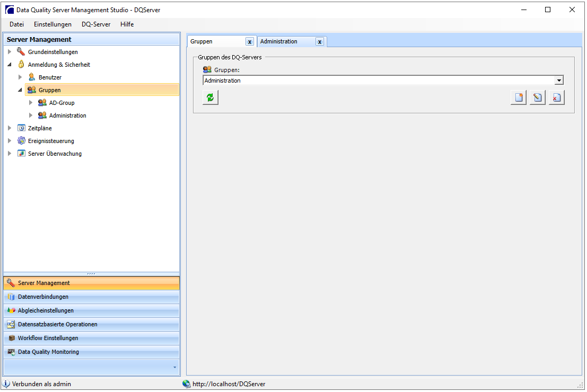Expand the Grundeinstellungen tree node
The height and width of the screenshot is (392, 587).
[10, 51]
